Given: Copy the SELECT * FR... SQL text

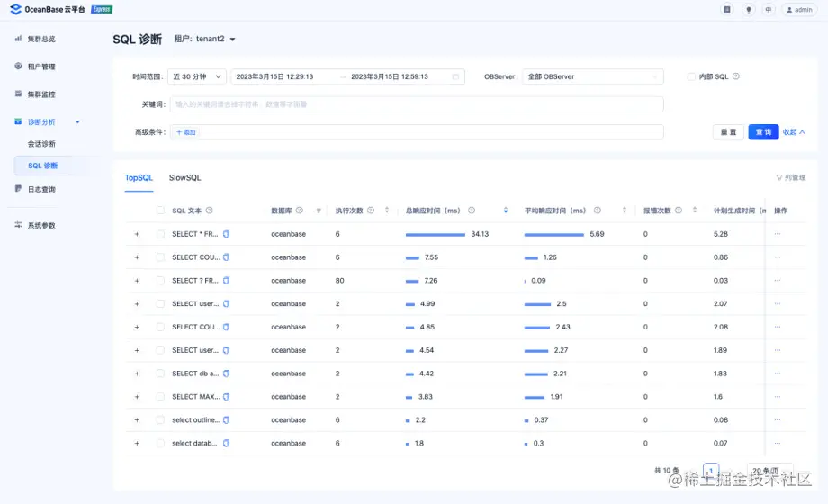Looking at the screenshot, I should 226,234.
